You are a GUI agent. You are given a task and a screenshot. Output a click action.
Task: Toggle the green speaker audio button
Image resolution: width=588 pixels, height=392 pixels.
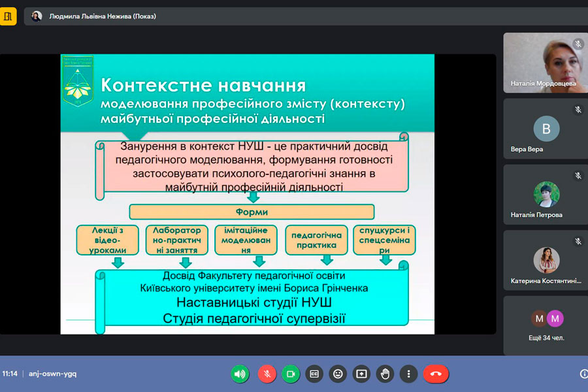click(240, 374)
